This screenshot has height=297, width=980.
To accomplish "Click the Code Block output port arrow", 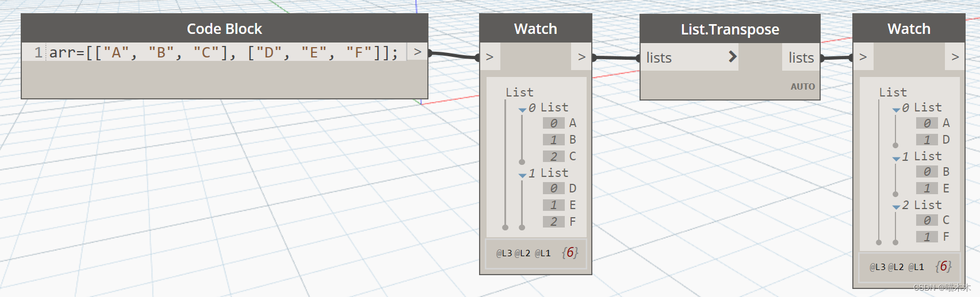I will coord(417,52).
